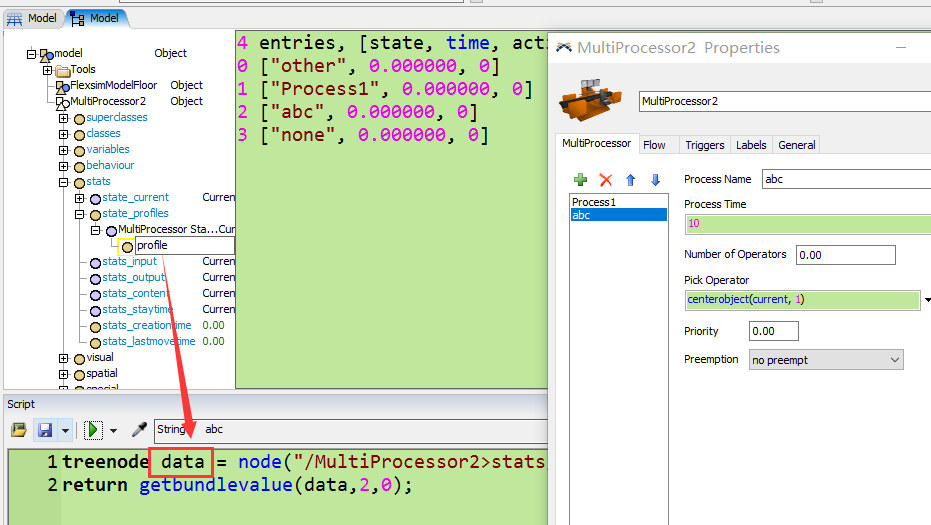Collapse the stats tree node
This screenshot has height=525, width=931.
[64, 182]
